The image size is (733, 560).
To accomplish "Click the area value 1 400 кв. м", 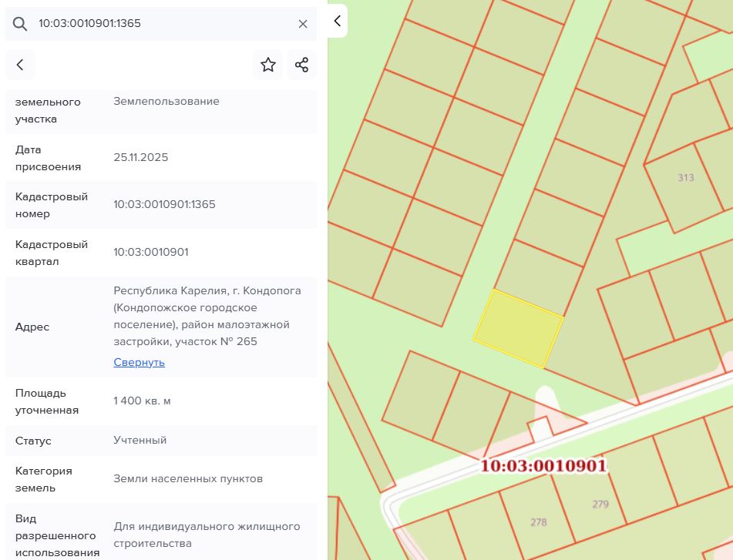I will coord(142,401).
